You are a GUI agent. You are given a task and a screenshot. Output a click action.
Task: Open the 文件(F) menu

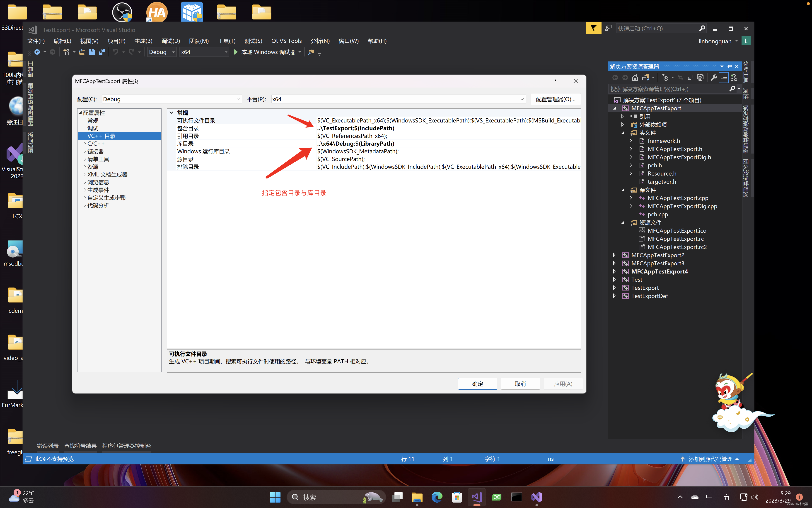(36, 41)
